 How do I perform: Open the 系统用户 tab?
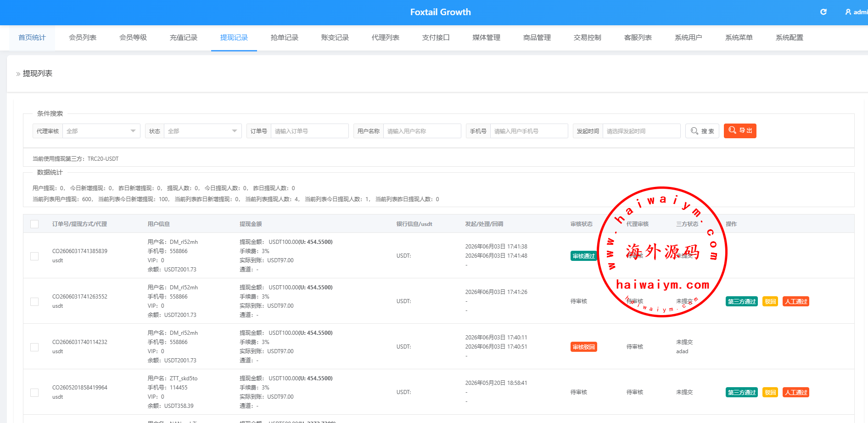tap(689, 38)
